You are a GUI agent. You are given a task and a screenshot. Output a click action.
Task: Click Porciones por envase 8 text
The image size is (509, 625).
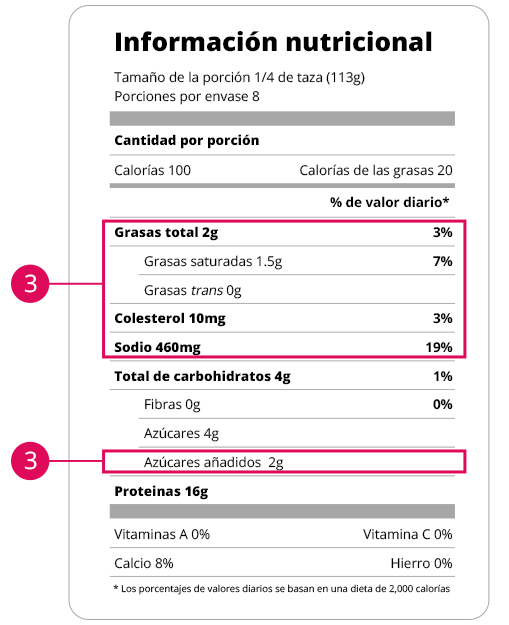click(187, 96)
